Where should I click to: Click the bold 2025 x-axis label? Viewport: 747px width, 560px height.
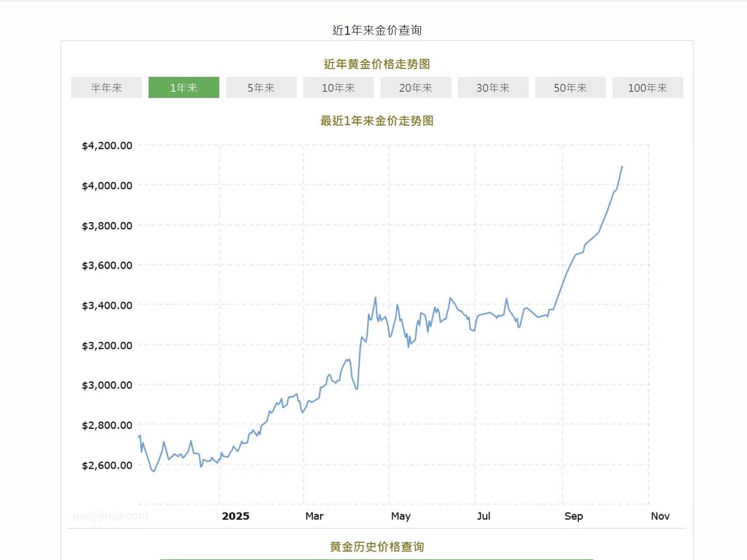pyautogui.click(x=236, y=516)
